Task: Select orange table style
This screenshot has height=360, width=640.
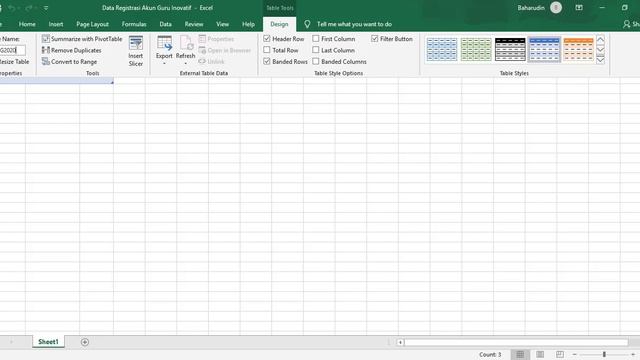Action: pyautogui.click(x=578, y=49)
